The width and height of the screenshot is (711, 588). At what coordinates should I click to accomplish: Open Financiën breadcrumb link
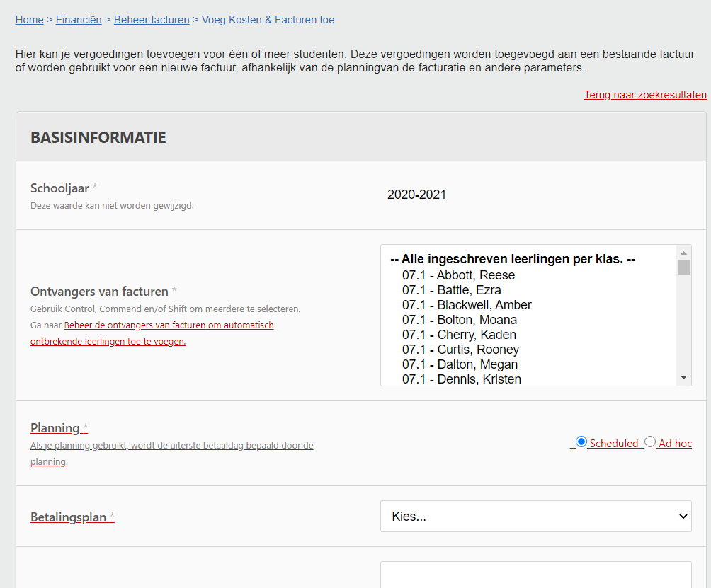click(x=79, y=20)
